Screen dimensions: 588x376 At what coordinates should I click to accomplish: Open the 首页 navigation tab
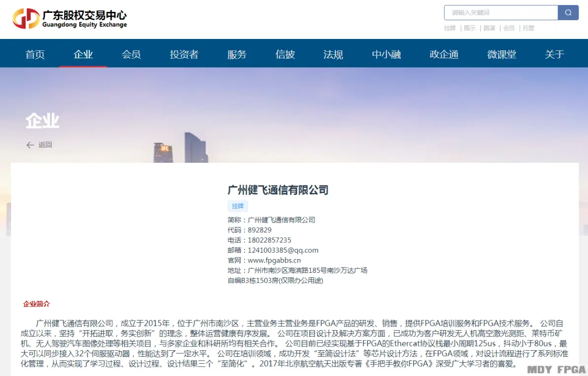click(x=35, y=54)
